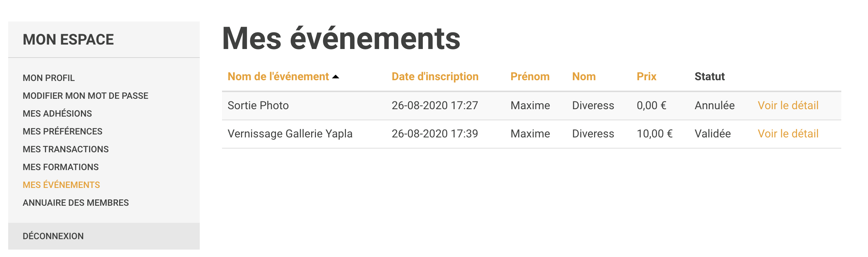Sort events by Prénom column
The width and height of the screenshot is (868, 257).
530,77
